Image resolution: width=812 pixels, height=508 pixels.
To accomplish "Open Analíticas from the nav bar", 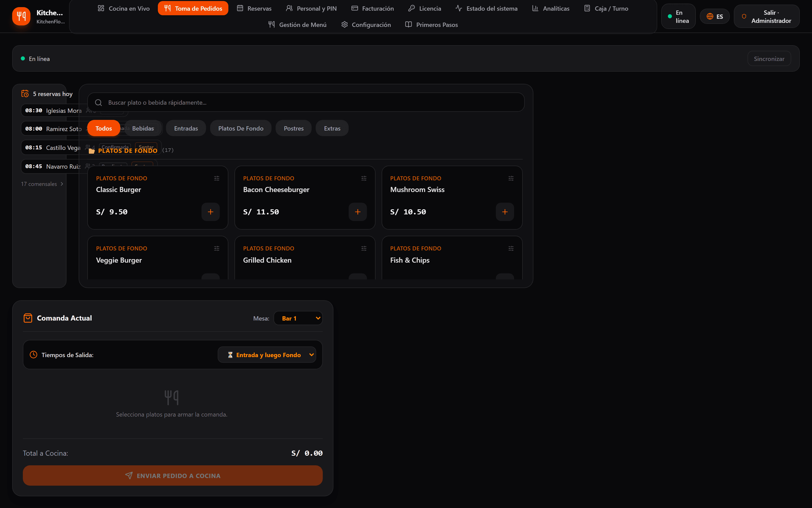I will pyautogui.click(x=551, y=8).
